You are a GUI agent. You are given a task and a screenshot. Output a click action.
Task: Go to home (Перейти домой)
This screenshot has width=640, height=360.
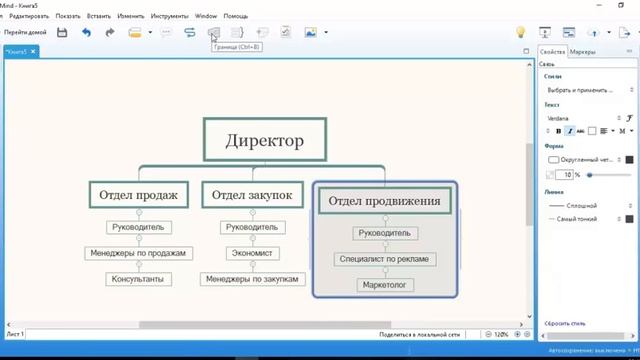25,32
